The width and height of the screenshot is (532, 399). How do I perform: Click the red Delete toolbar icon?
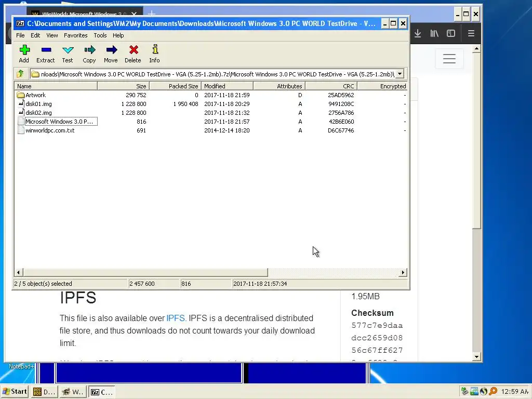pos(134,54)
